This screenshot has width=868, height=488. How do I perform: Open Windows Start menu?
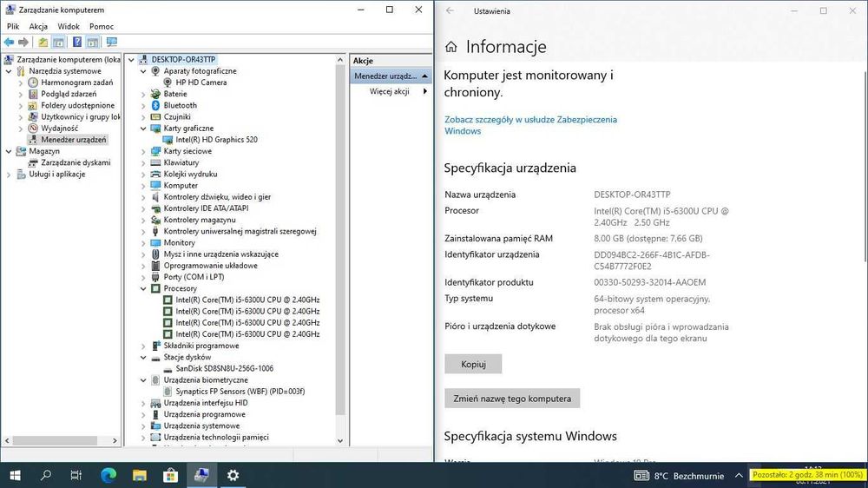click(16, 475)
